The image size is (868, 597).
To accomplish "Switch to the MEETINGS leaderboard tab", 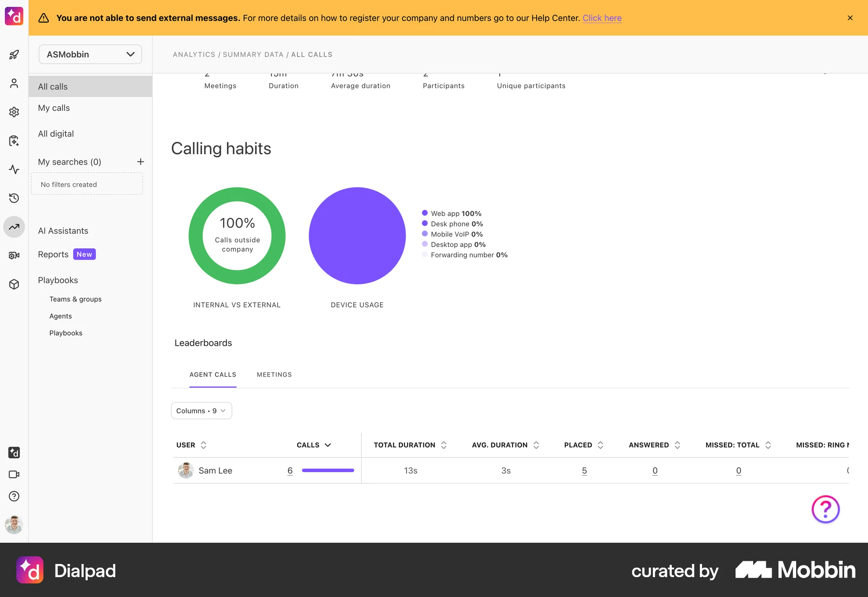I will tap(274, 374).
